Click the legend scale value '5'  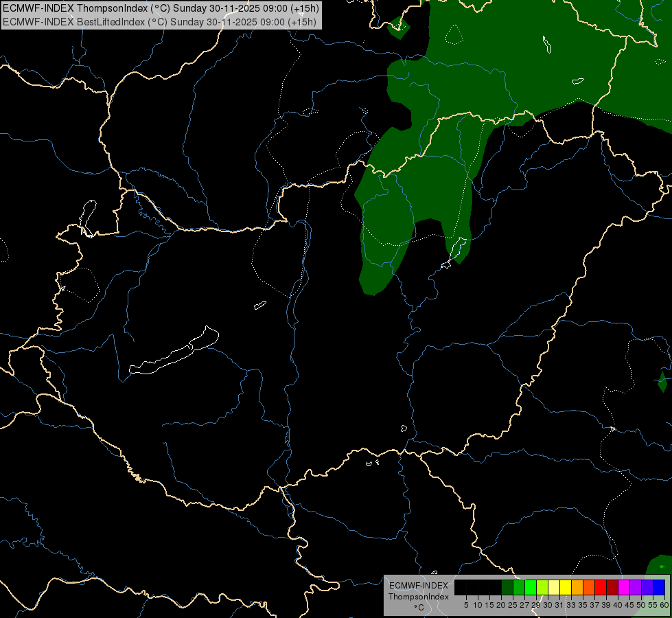coord(466,605)
